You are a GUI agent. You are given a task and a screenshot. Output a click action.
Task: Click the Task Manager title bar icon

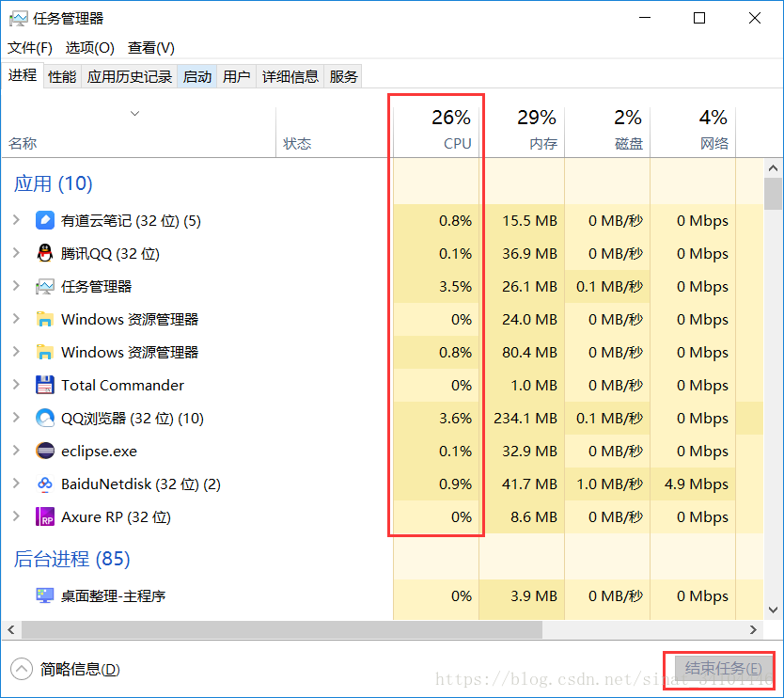pyautogui.click(x=19, y=19)
